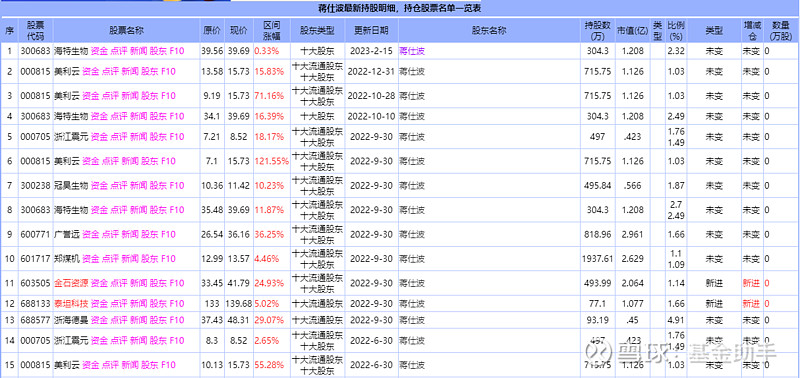The height and width of the screenshot is (378, 800).
Task: Open F10 link for 浙海德曼 in row 13
Action: pyautogui.click(x=177, y=320)
